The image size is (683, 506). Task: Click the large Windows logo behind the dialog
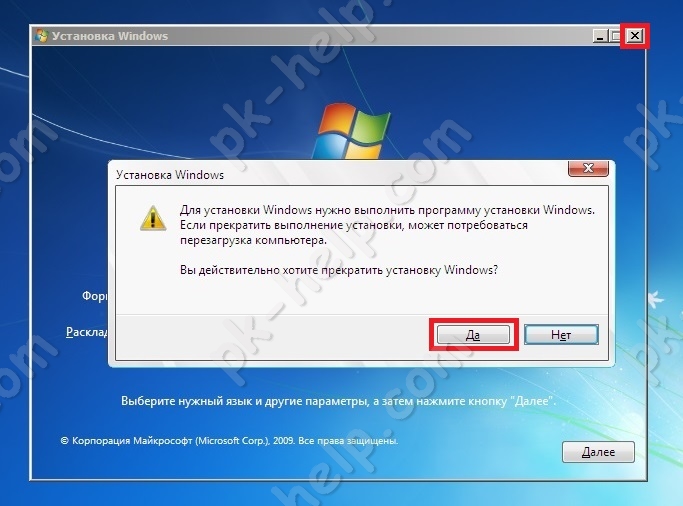click(352, 131)
